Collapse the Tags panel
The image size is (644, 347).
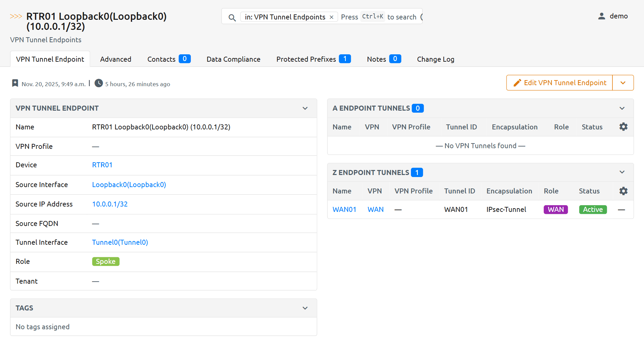tap(305, 308)
